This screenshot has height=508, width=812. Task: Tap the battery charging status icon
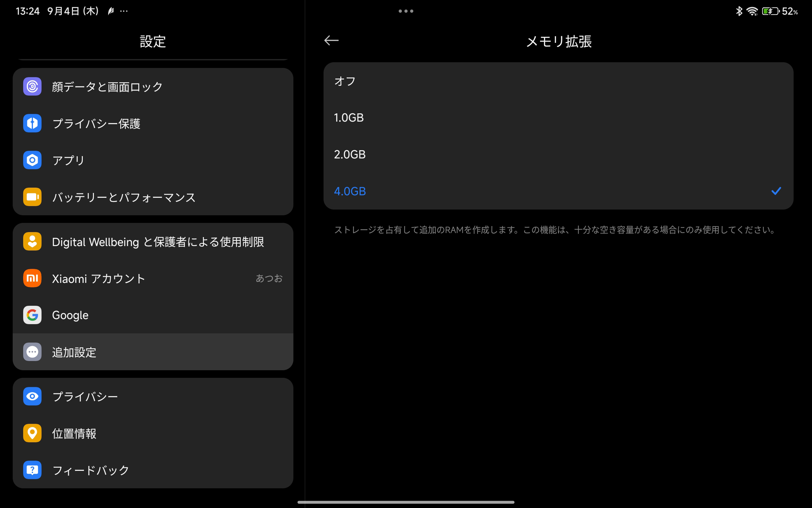tap(771, 11)
